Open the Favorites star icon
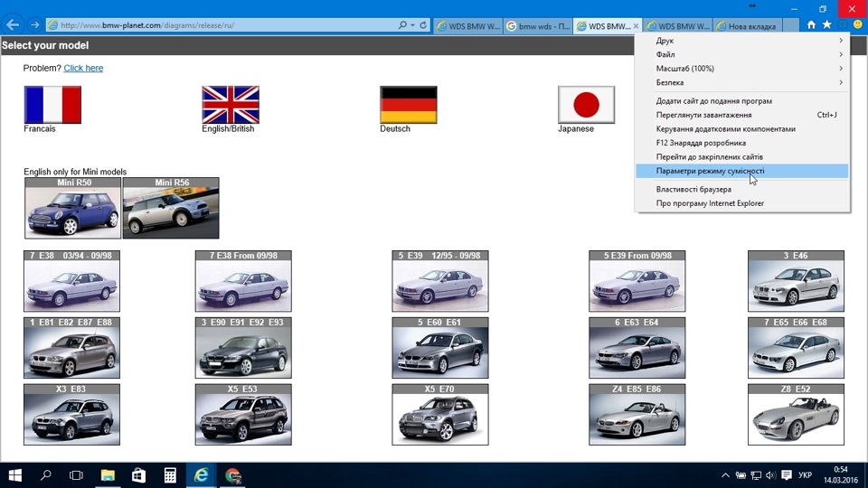This screenshot has width=868, height=488. 827,25
